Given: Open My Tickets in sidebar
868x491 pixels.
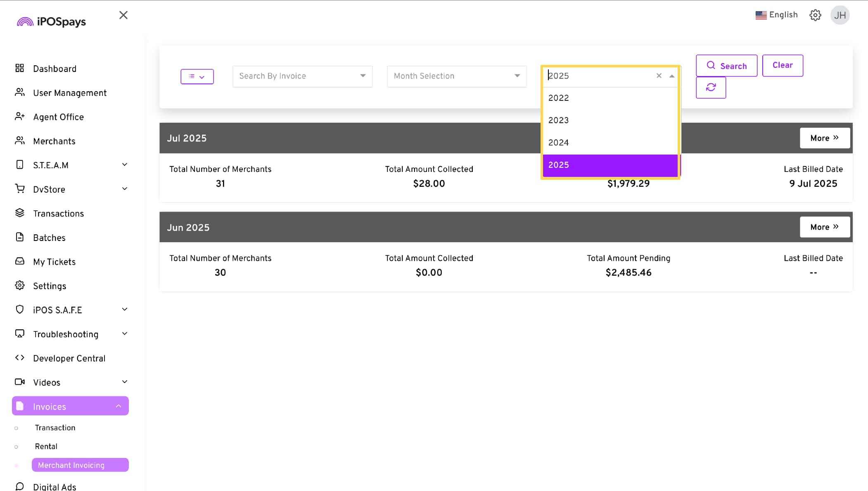Looking at the screenshot, I should point(54,262).
